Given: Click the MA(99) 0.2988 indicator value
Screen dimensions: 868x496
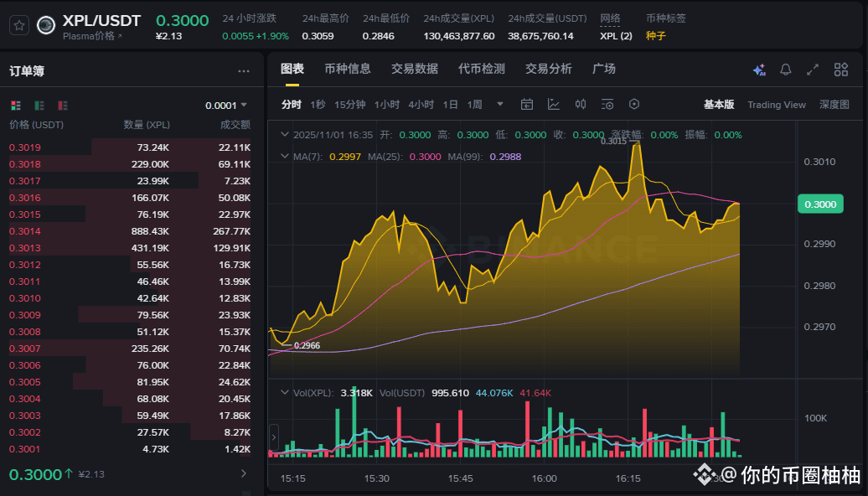Looking at the screenshot, I should 505,157.
